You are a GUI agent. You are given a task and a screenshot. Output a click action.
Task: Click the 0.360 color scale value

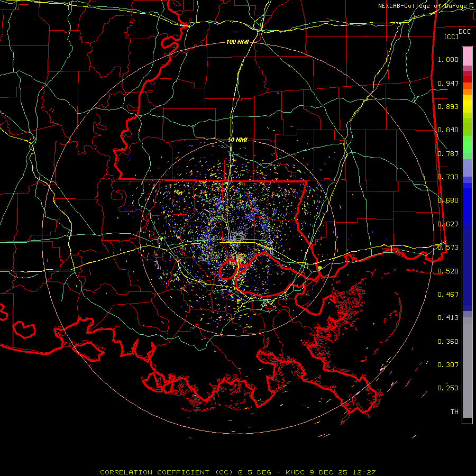[x=448, y=342]
